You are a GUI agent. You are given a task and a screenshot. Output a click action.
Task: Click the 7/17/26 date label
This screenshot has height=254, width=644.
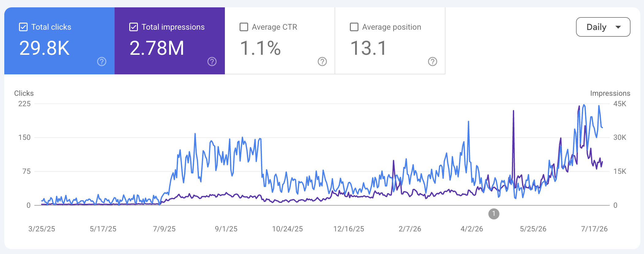[594, 229]
